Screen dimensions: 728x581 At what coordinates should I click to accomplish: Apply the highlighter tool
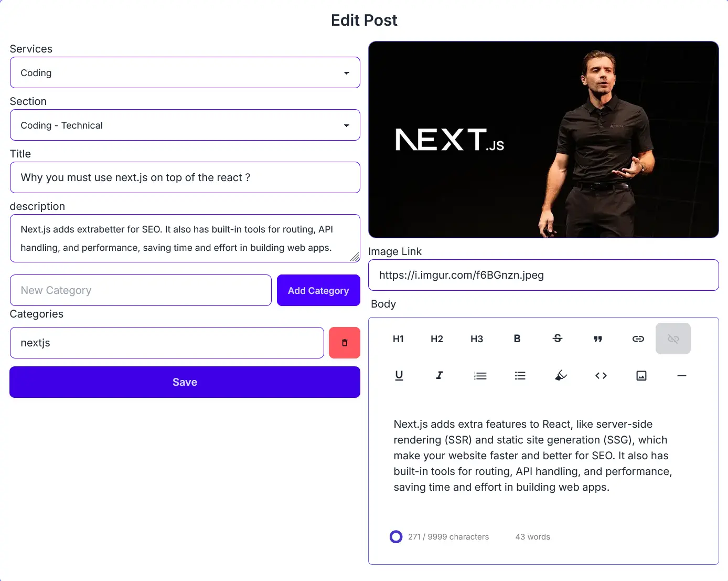click(x=561, y=375)
